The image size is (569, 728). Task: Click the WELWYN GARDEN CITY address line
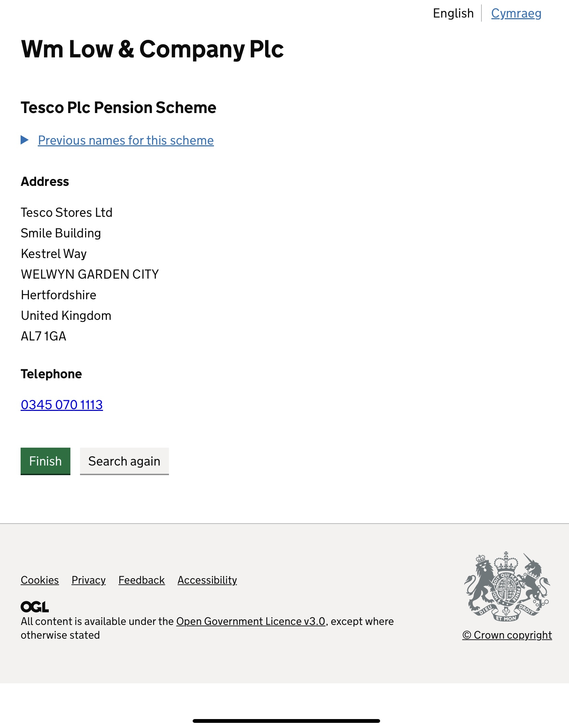coord(90,274)
